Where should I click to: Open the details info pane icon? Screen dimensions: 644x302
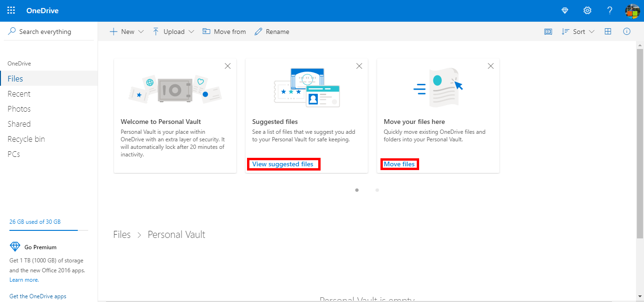point(627,32)
